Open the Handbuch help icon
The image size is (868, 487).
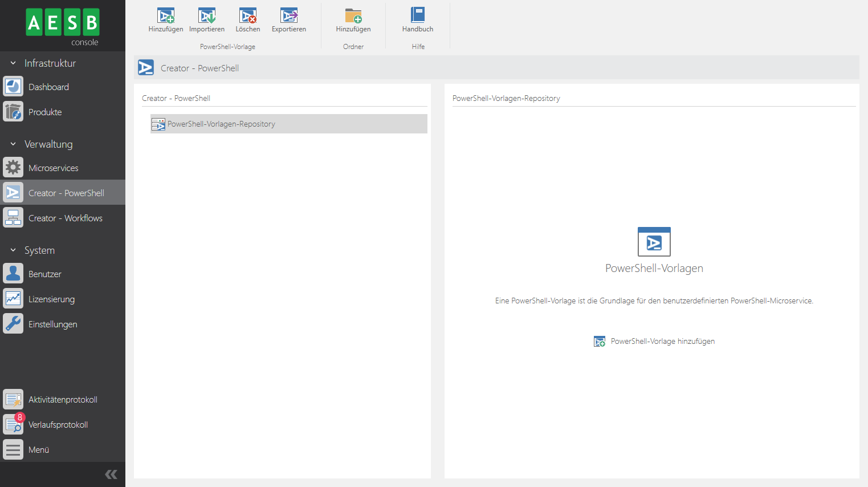[418, 17]
